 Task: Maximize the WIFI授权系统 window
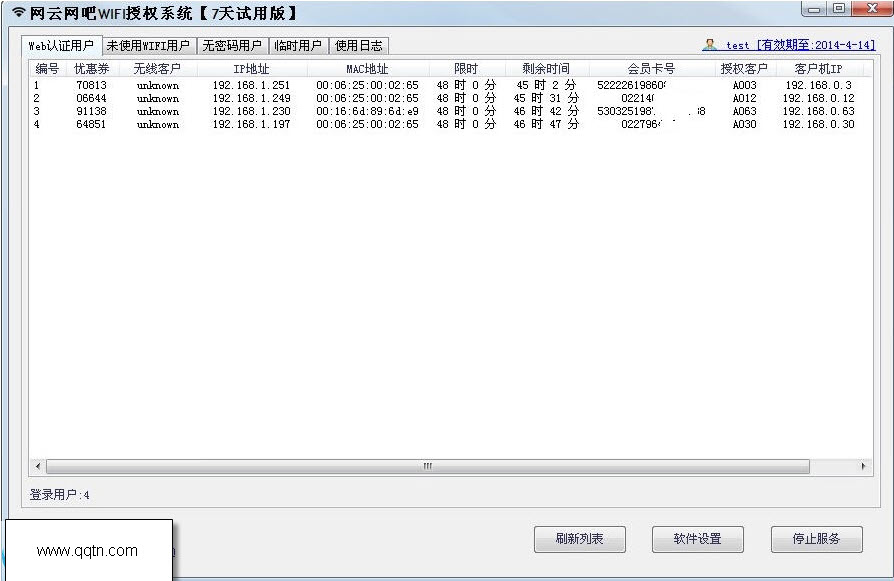(x=839, y=9)
